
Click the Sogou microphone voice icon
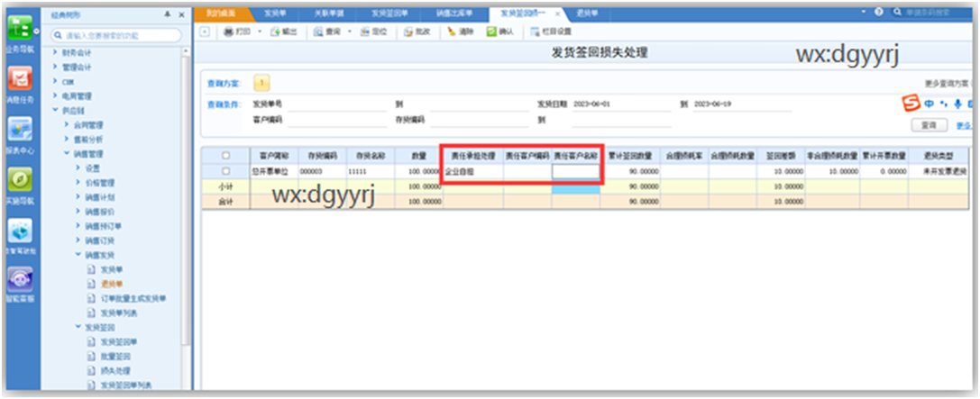tap(957, 104)
